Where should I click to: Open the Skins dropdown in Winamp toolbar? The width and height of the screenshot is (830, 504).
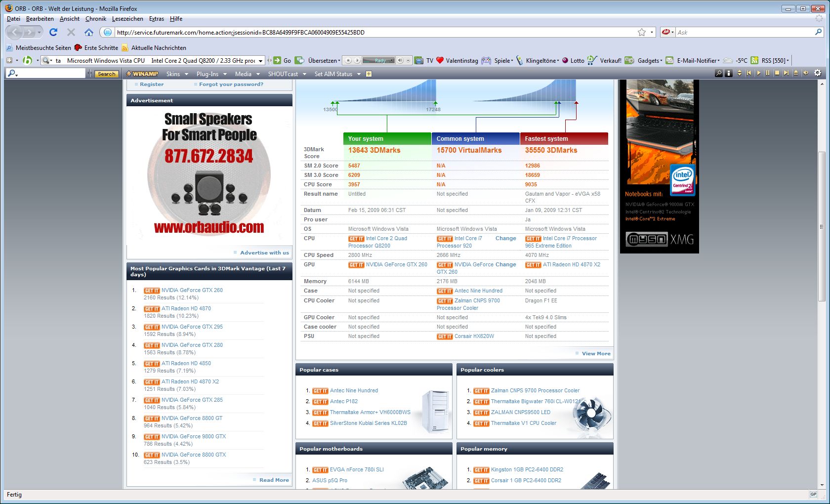point(177,74)
